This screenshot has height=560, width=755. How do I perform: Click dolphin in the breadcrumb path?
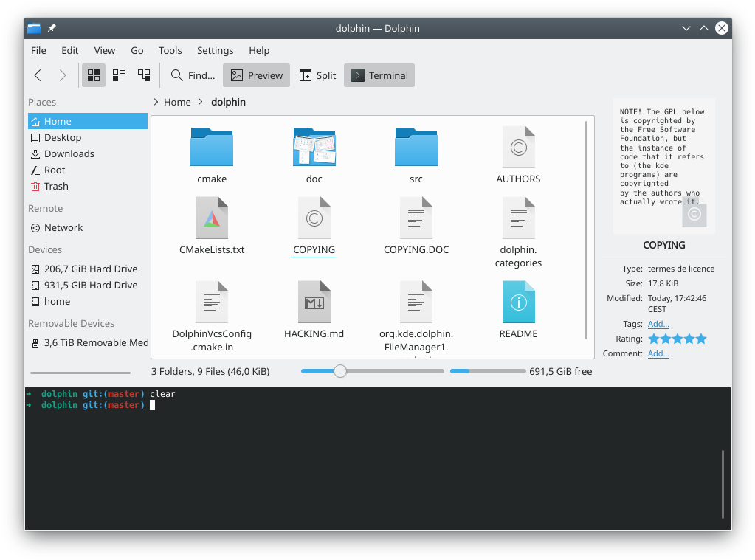[228, 102]
